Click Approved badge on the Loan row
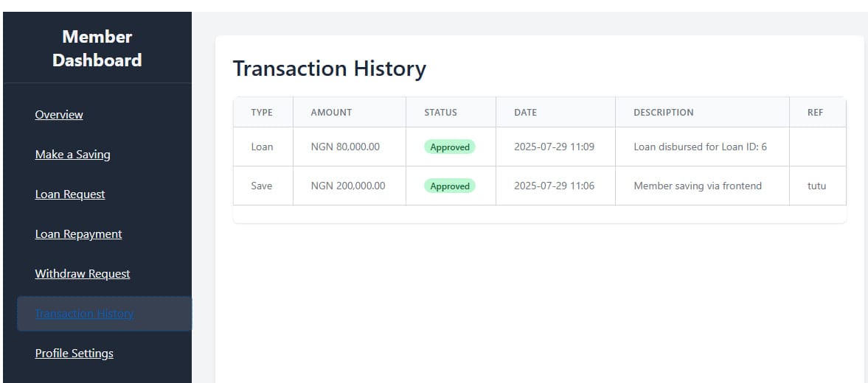Image resolution: width=868 pixels, height=383 pixels. [x=450, y=147]
